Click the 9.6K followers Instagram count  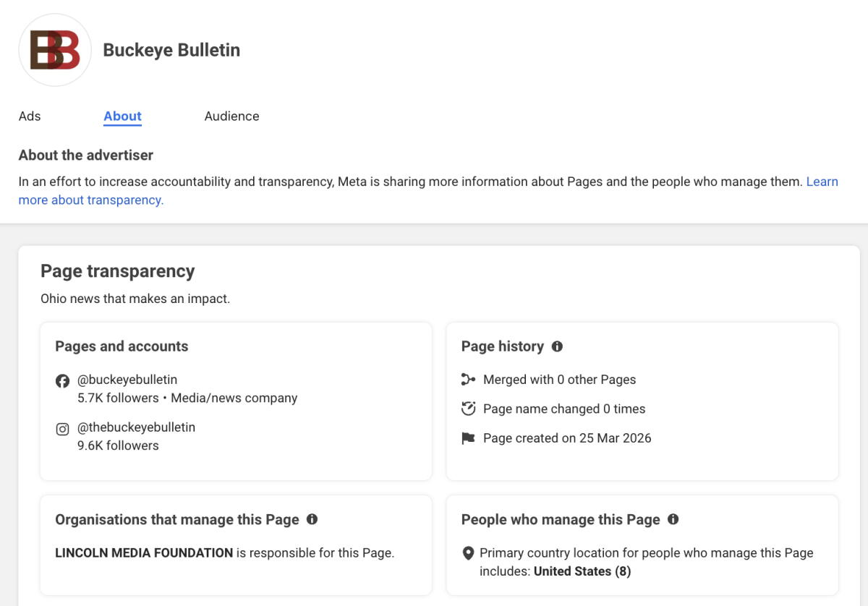pos(118,445)
